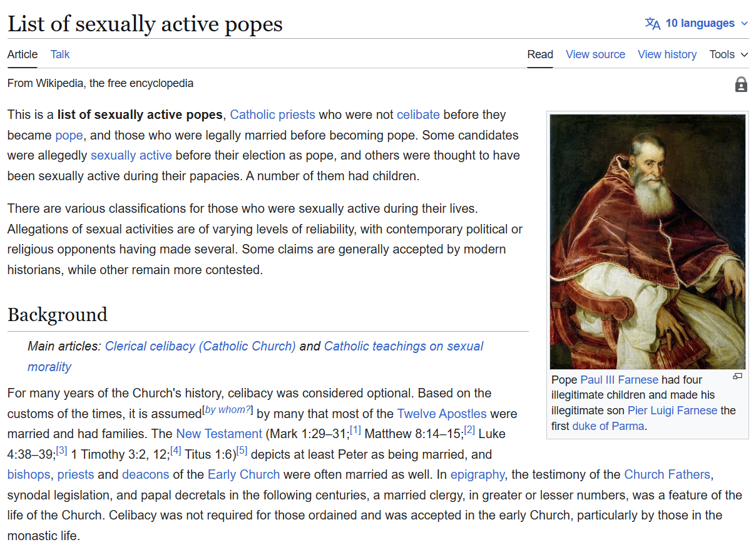Follow the deacons link
The height and width of the screenshot is (547, 756).
pos(146,474)
